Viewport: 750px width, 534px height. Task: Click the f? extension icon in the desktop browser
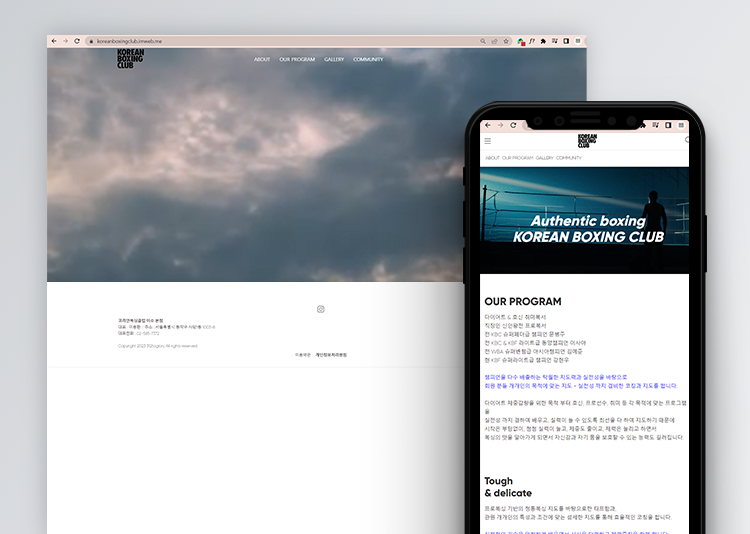532,41
